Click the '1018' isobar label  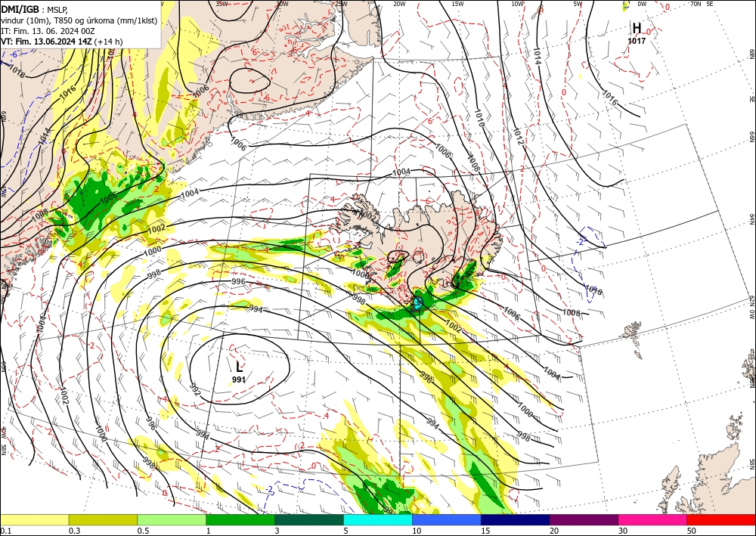pos(17,72)
